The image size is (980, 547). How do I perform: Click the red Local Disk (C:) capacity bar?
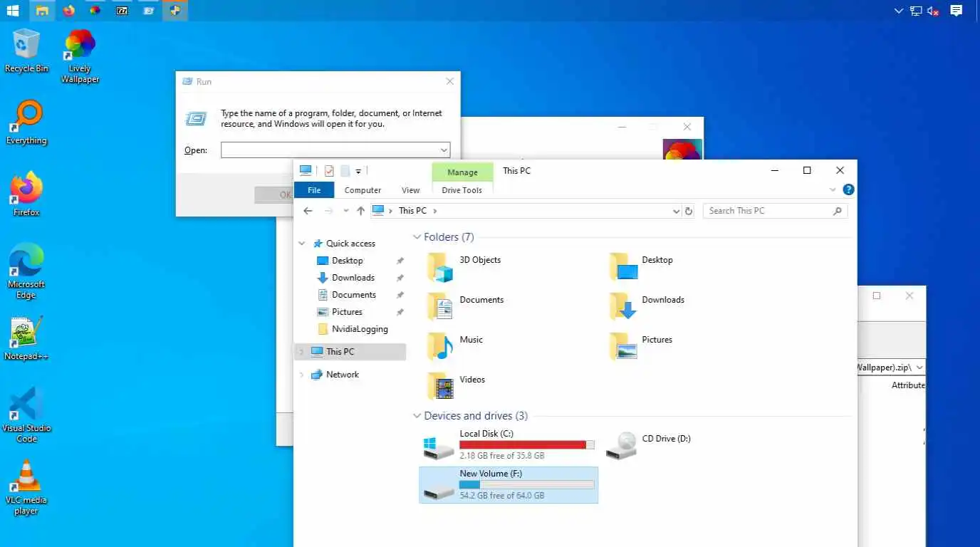pos(527,444)
